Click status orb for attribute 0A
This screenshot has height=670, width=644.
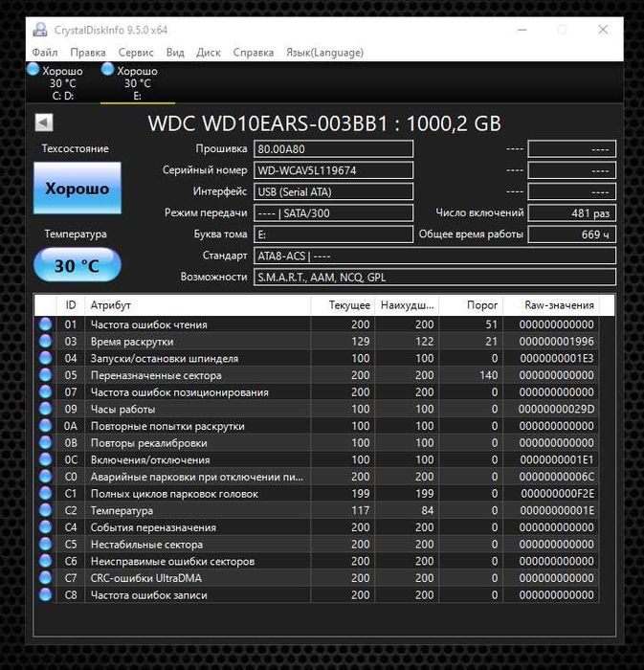point(45,426)
